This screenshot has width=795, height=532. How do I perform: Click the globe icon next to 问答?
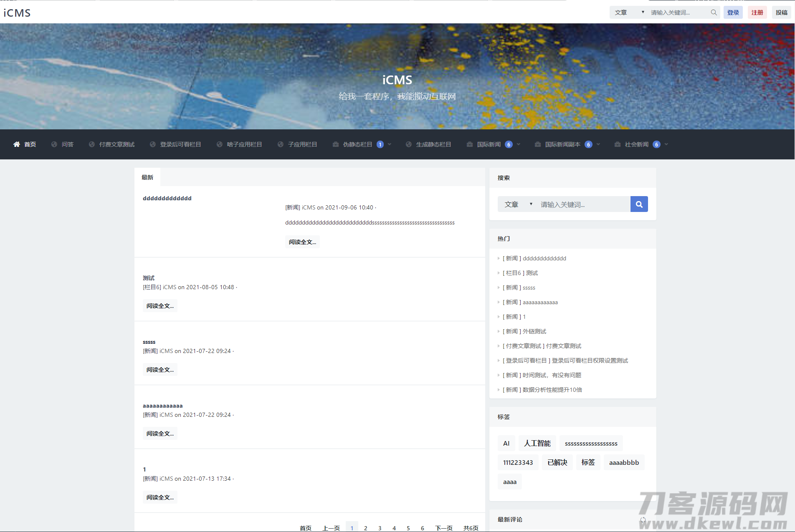point(54,144)
